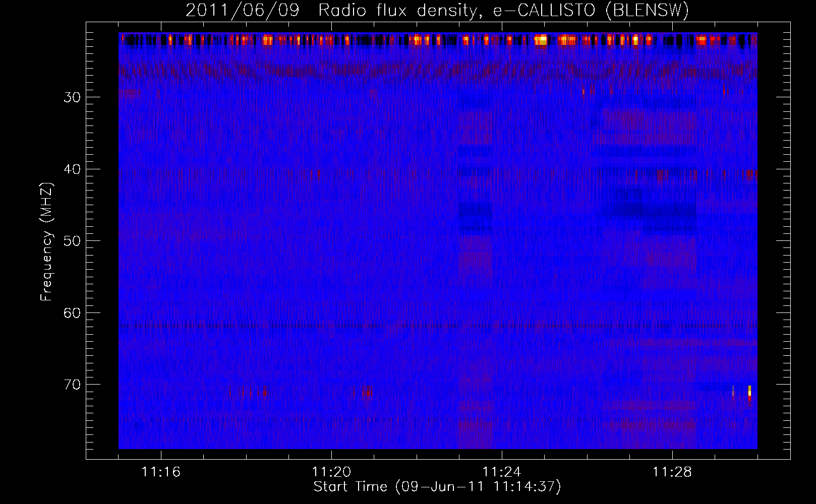Click the 50 MHz frequency tick label
This screenshot has height=504, width=816.
tap(72, 241)
